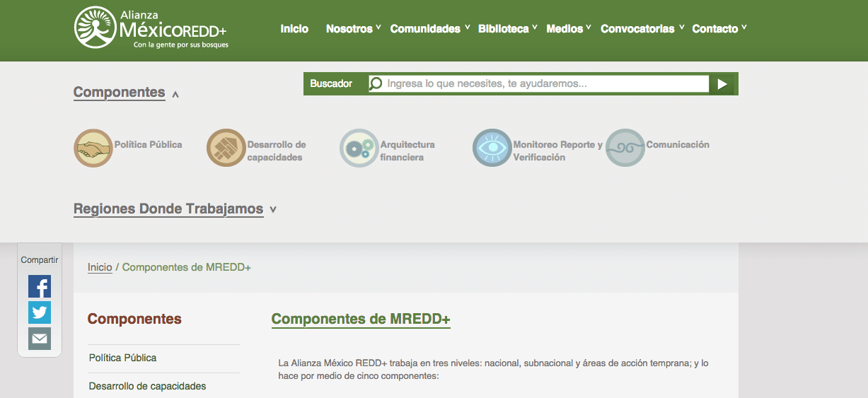Open the Comunidades menu
Viewport: 868px width, 398px height.
(x=425, y=29)
